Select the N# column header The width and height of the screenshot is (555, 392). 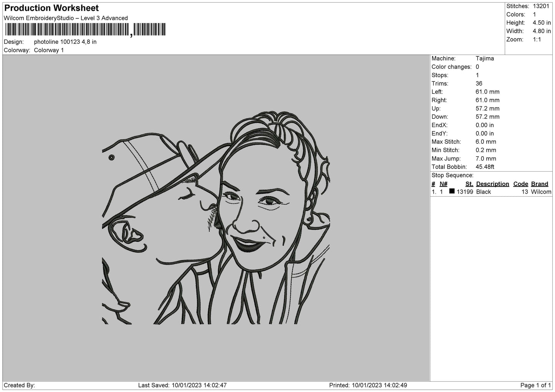coord(443,184)
